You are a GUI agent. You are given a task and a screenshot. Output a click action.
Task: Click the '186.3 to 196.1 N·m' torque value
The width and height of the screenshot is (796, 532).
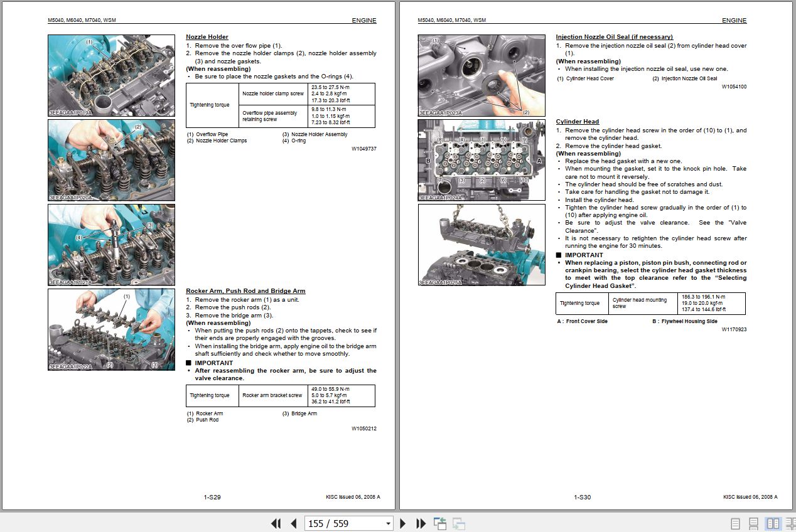(x=703, y=297)
